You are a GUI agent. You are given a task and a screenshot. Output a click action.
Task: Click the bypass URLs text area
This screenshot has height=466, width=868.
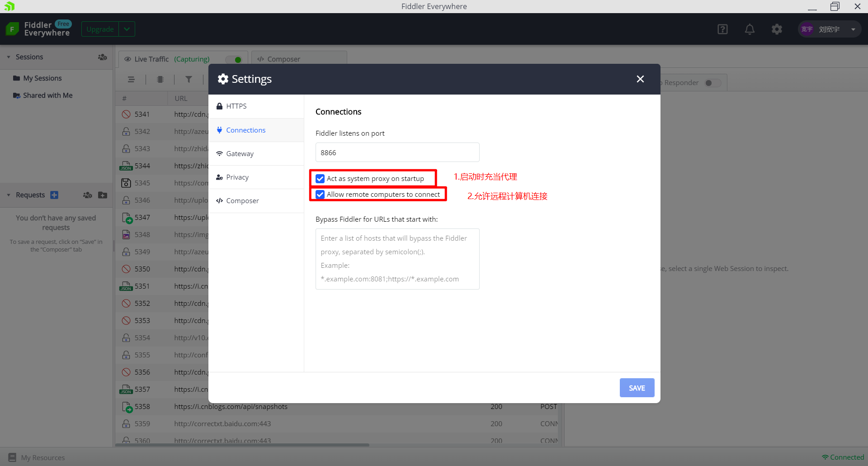397,259
